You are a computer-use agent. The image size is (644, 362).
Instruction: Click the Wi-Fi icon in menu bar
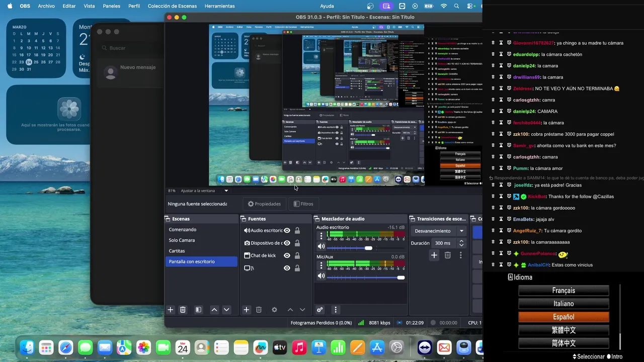[444, 6]
